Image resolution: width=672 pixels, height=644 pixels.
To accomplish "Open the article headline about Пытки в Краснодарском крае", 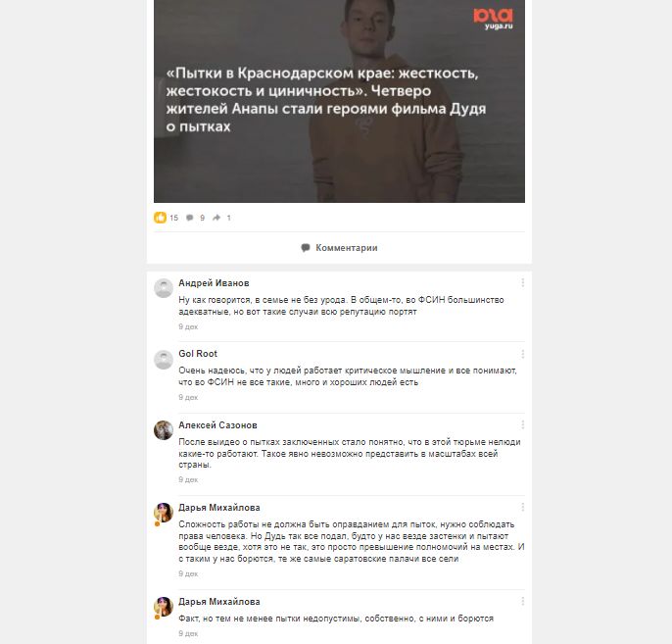I will point(325,99).
